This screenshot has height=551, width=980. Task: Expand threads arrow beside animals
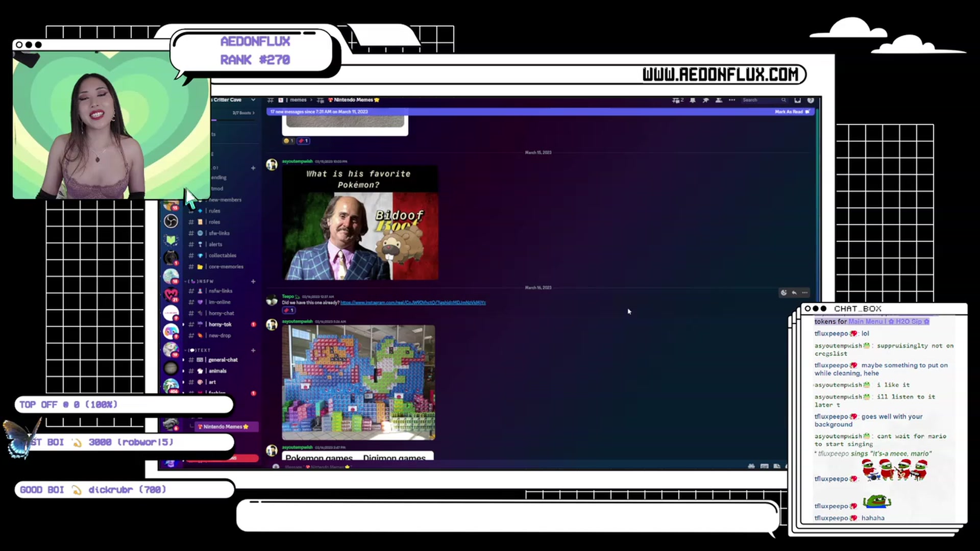click(183, 371)
